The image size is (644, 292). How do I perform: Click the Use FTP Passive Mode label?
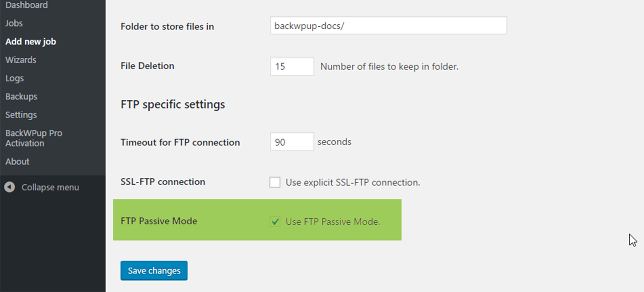[333, 221]
